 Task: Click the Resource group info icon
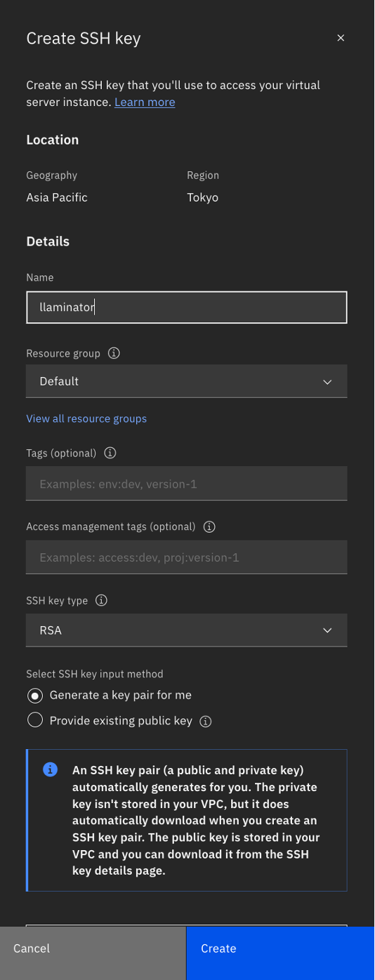pos(114,353)
